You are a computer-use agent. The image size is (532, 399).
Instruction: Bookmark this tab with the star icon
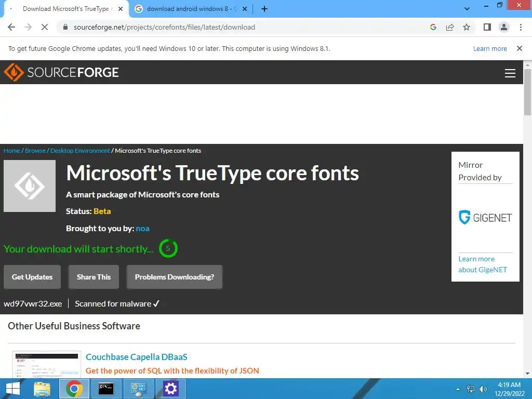pyautogui.click(x=467, y=27)
